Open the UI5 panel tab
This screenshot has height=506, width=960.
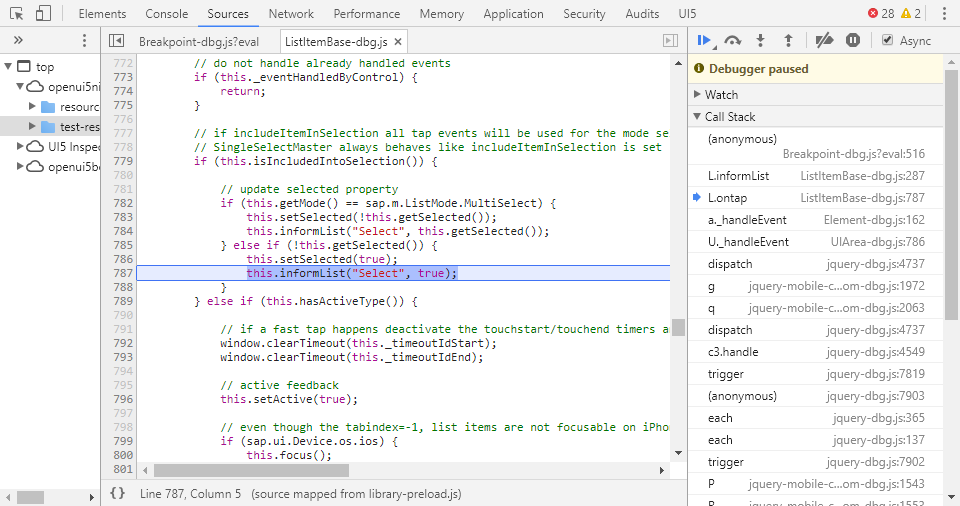pos(687,13)
